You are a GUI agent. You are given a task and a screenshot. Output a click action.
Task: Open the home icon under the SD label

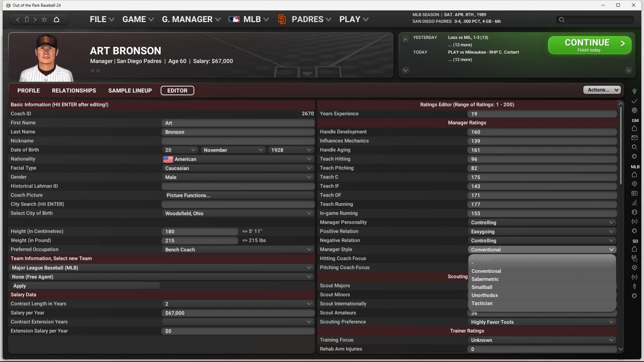coord(634,249)
